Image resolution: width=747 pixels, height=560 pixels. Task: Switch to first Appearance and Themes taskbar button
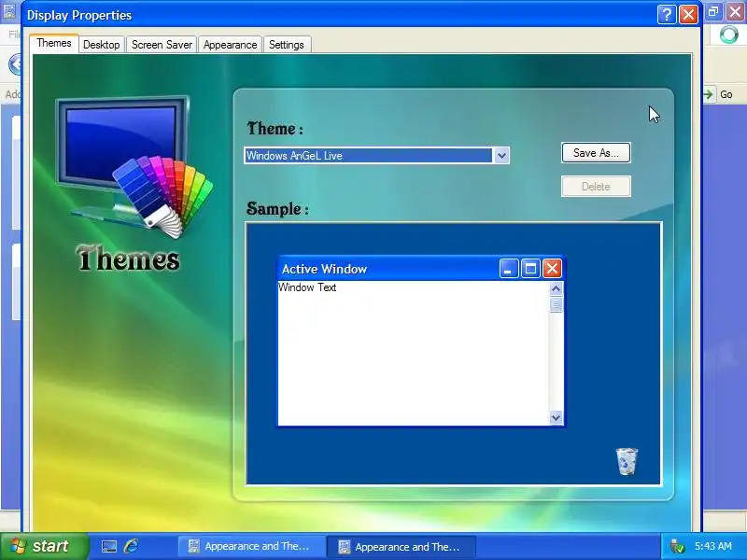pos(252,546)
